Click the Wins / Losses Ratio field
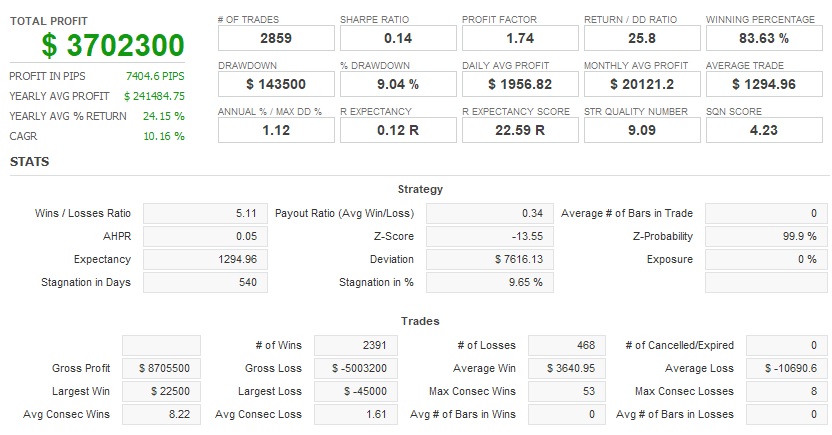Image resolution: width=832 pixels, height=435 pixels. (x=205, y=213)
